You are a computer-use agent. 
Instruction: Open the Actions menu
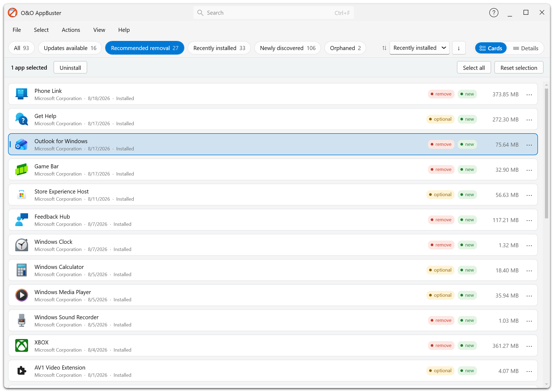coord(71,30)
